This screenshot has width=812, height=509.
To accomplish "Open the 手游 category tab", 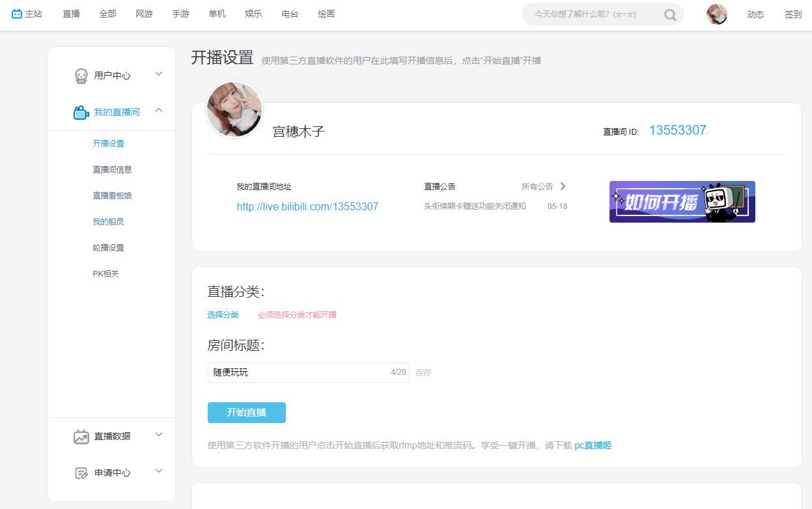I will pyautogui.click(x=180, y=13).
